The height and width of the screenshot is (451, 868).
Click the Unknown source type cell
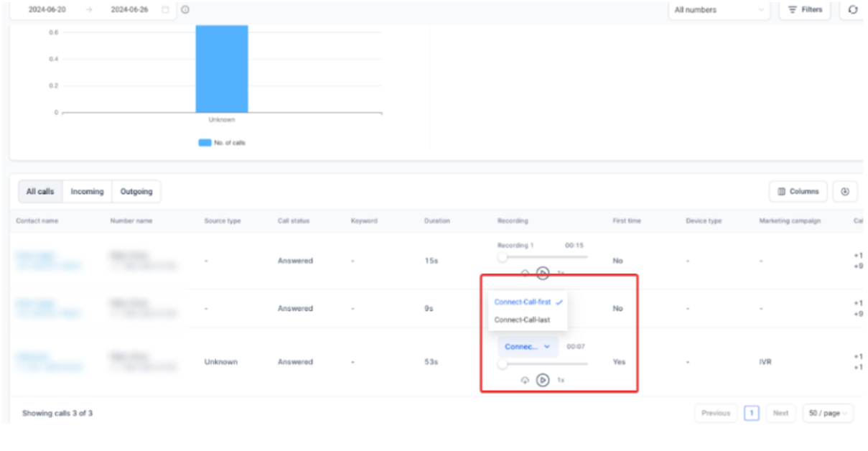(222, 362)
